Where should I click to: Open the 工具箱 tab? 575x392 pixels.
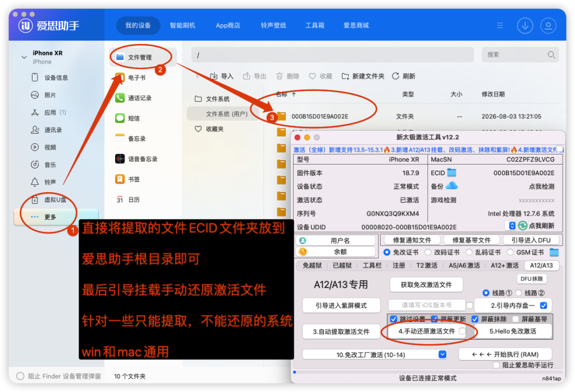coord(314,26)
